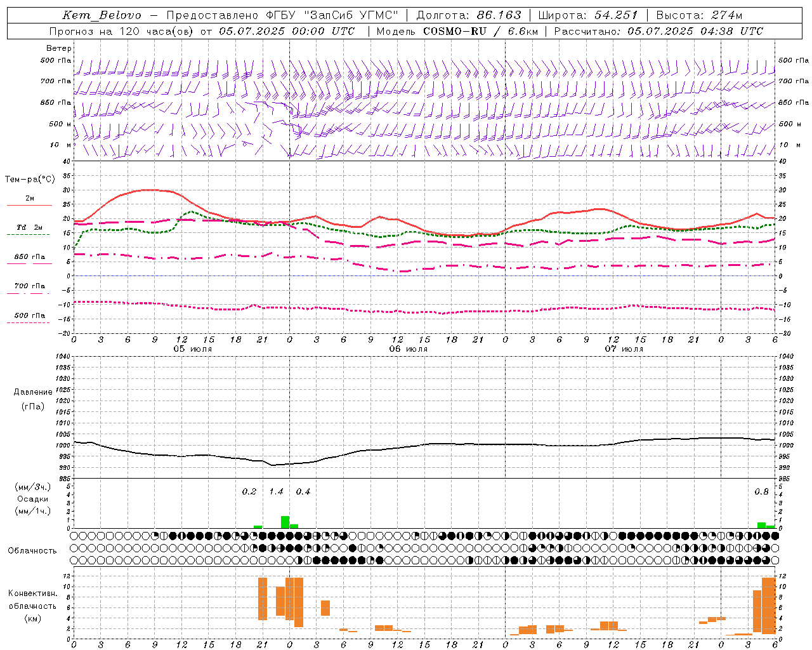Click the Давление panel label
Screen dimensions: 812x650
[x=33, y=392]
